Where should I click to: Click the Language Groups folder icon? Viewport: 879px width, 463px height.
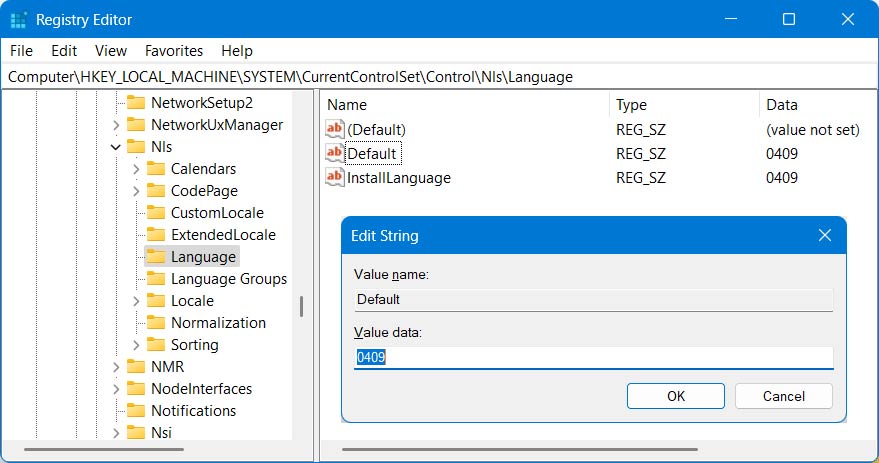pos(156,279)
